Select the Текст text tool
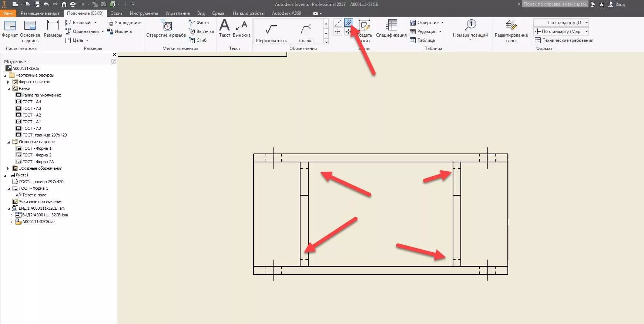The height and width of the screenshot is (324, 644). click(225, 28)
